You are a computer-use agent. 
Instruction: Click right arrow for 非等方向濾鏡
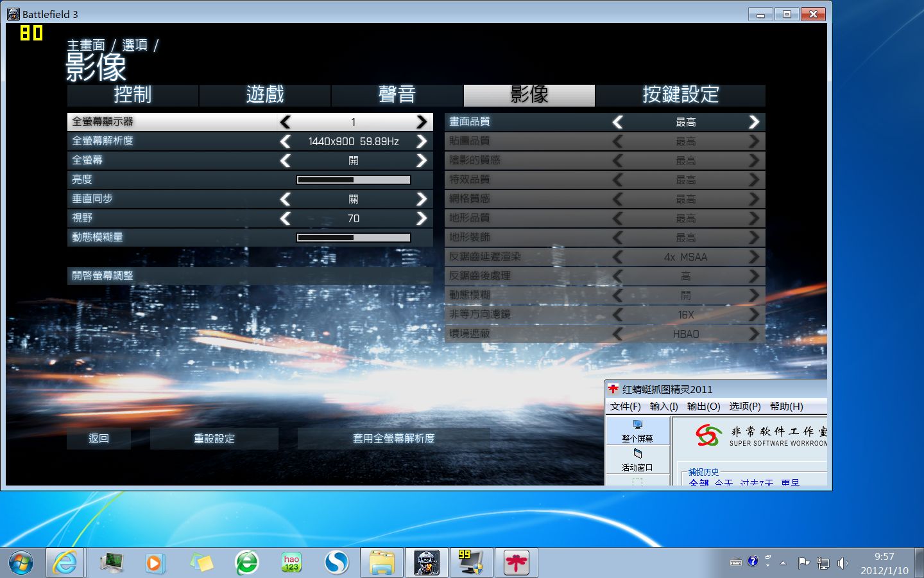point(753,315)
